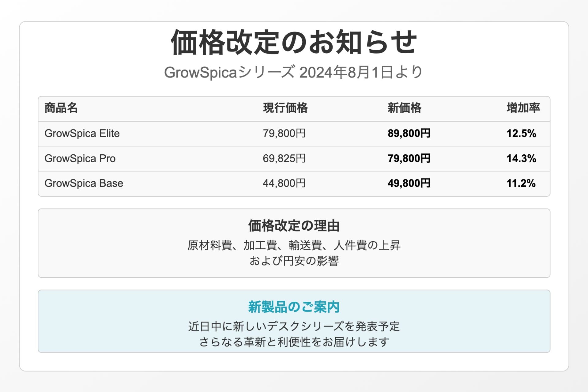Click the 価格改定のお知らせ main title
The height and width of the screenshot is (392, 588).
[x=294, y=42]
